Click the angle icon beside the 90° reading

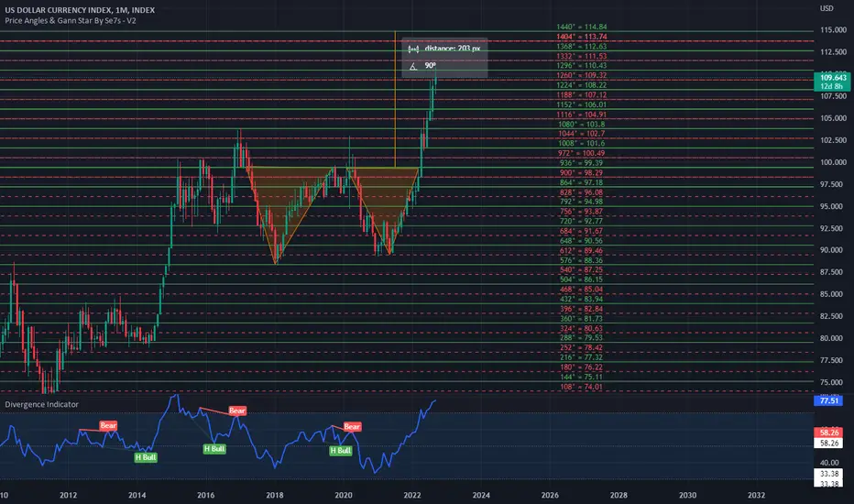coord(413,66)
